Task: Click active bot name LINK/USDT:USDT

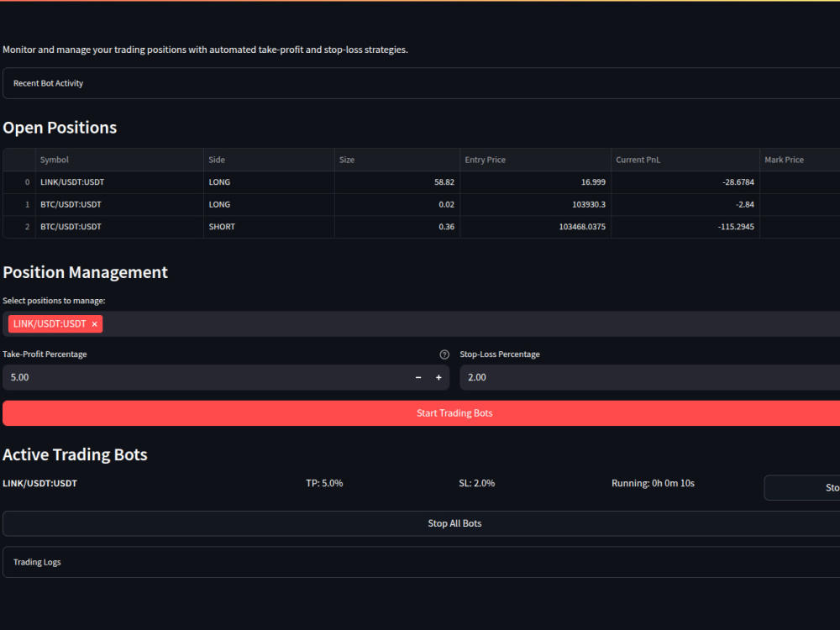Action: 40,483
